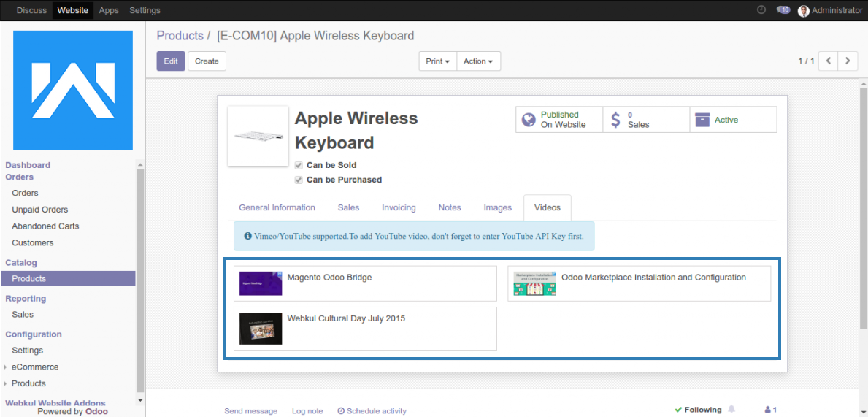Open the Action dropdown menu

coord(478,61)
